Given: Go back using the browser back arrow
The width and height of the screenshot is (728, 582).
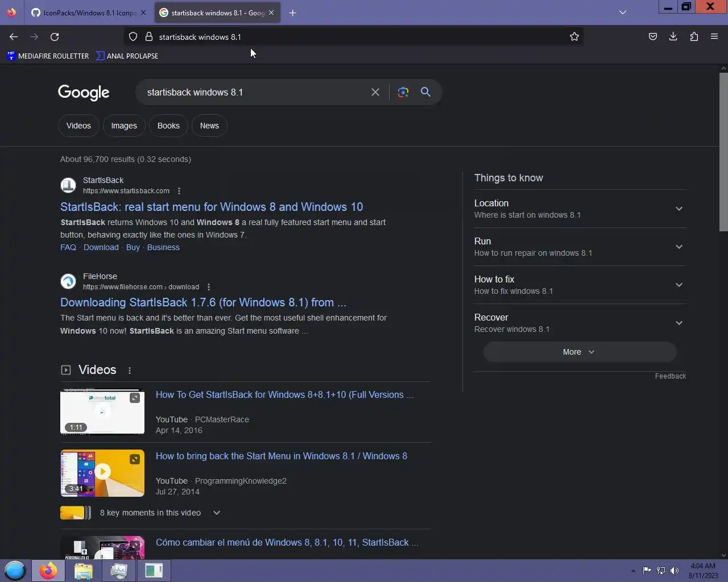Looking at the screenshot, I should point(14,37).
